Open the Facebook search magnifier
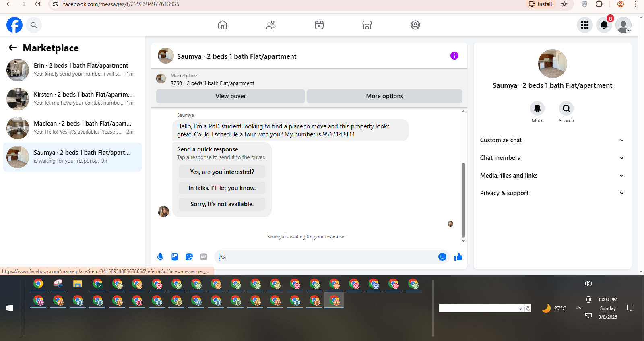This screenshot has width=644, height=341. [x=34, y=25]
